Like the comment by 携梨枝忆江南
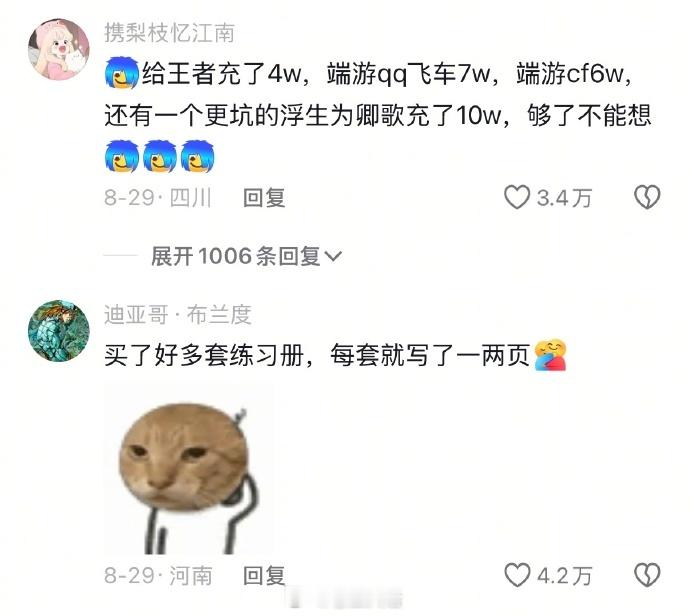Image resolution: width=690 pixels, height=616 pixels. click(x=517, y=197)
